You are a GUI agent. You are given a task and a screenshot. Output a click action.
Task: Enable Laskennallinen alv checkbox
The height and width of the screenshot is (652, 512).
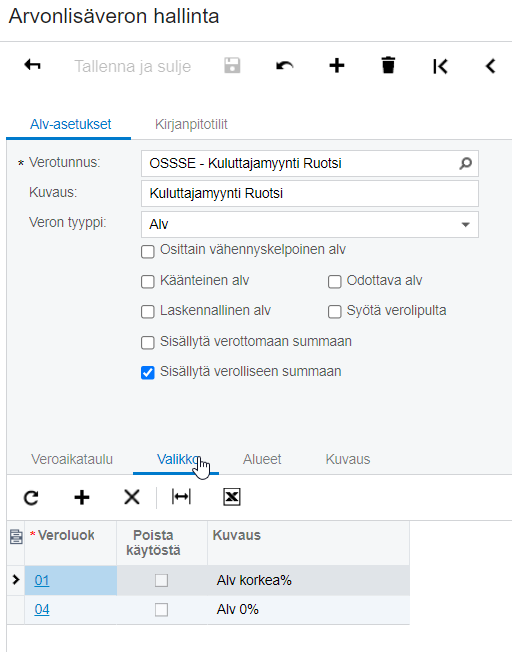point(148,311)
